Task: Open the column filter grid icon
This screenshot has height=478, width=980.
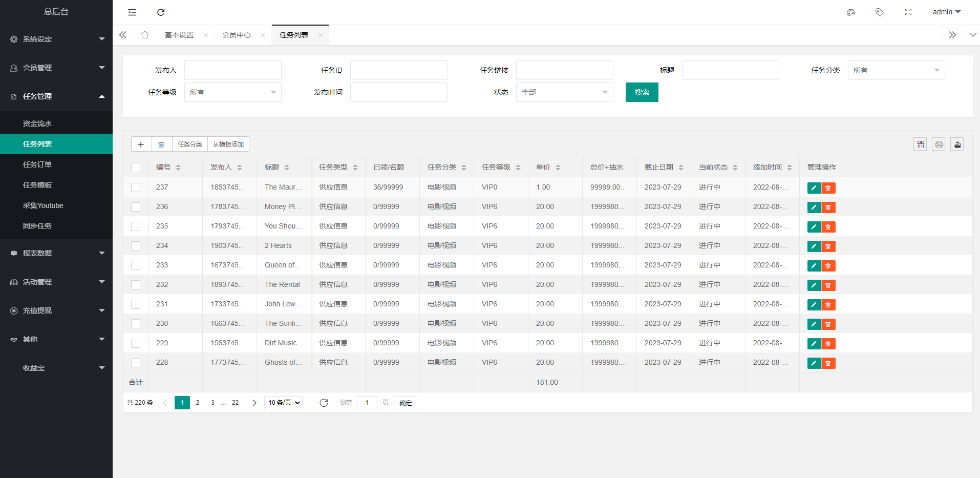Action: [921, 144]
